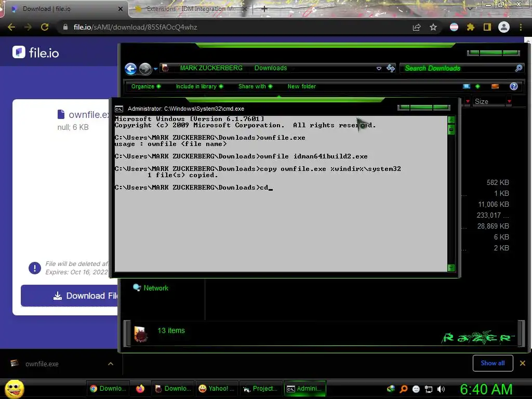
Task: Open Chrome three-dot menu
Action: point(521,27)
